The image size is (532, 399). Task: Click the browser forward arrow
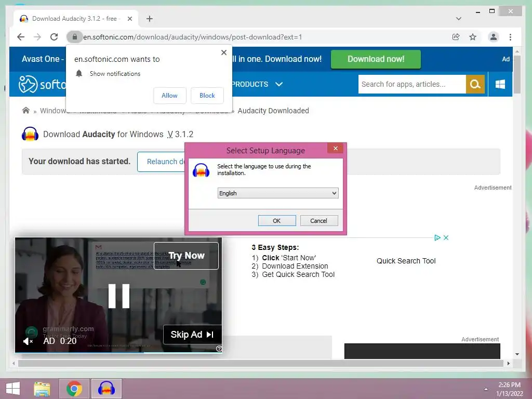(x=37, y=37)
